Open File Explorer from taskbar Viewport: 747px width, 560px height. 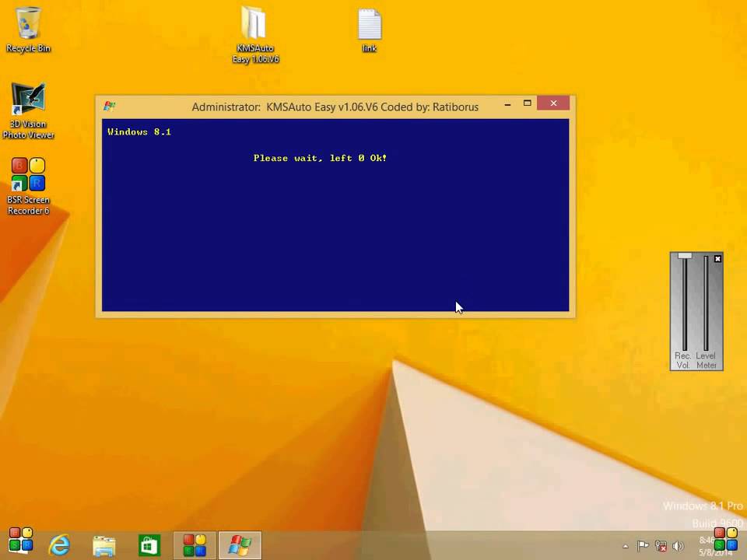(103, 546)
